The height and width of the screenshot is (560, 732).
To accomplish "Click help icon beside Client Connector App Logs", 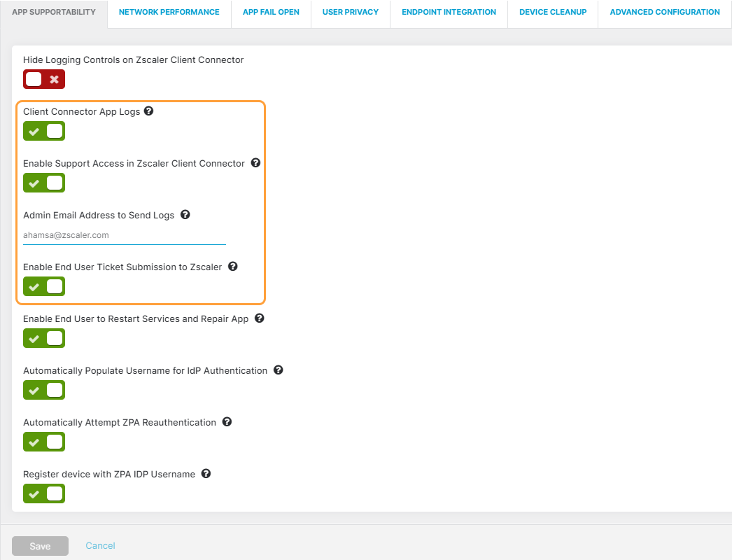I will 148,111.
